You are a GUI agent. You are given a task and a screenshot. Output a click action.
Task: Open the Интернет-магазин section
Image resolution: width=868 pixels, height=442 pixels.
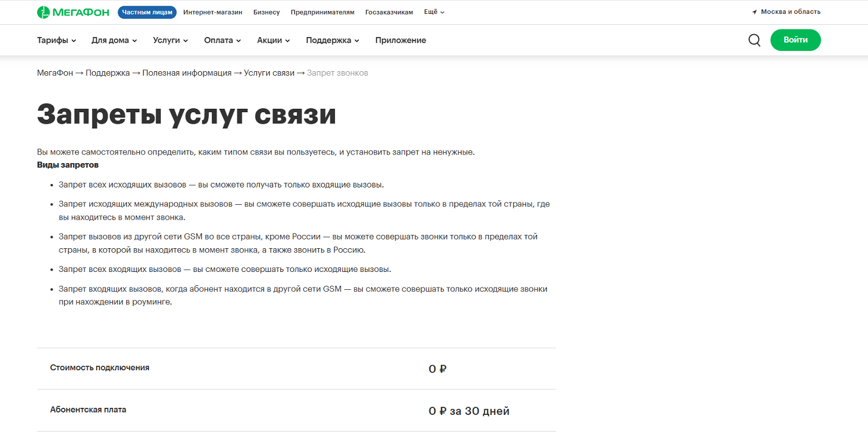[x=213, y=12]
